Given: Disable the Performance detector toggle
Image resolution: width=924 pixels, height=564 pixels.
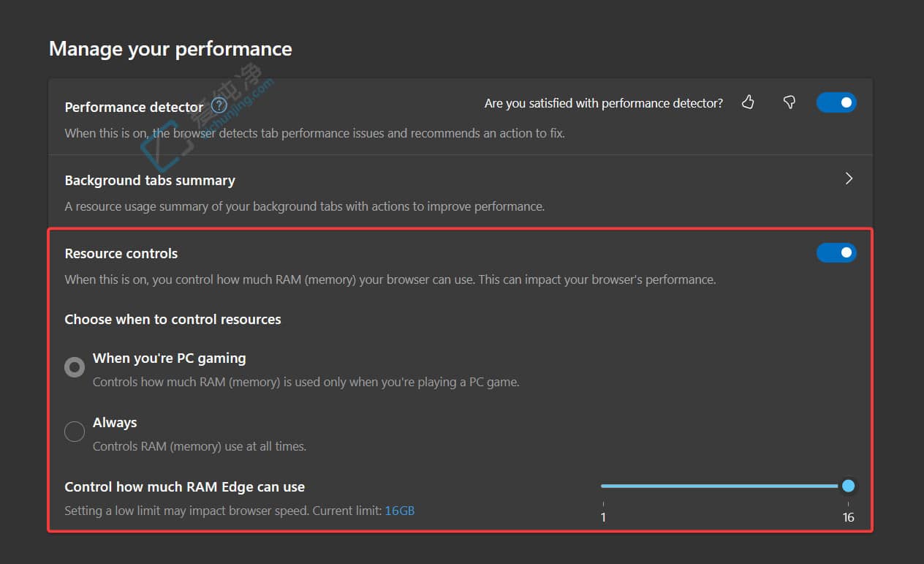Looking at the screenshot, I should pos(836,102).
